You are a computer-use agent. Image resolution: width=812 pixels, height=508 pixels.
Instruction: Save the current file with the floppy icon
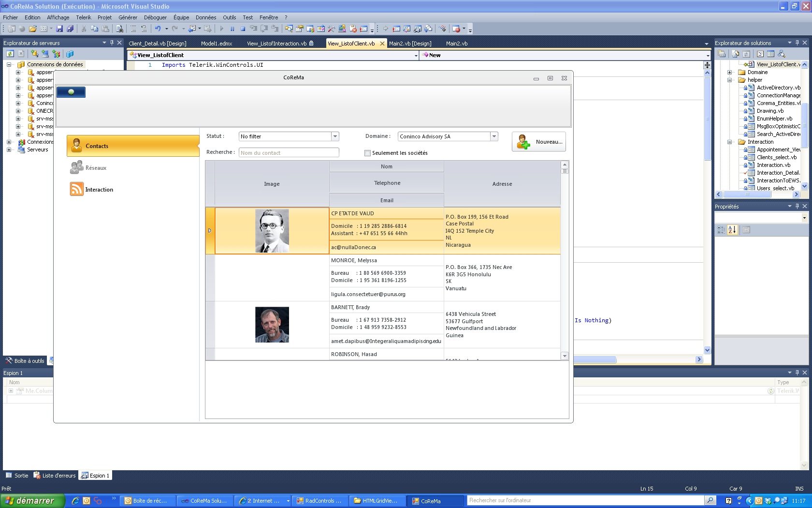(x=59, y=29)
